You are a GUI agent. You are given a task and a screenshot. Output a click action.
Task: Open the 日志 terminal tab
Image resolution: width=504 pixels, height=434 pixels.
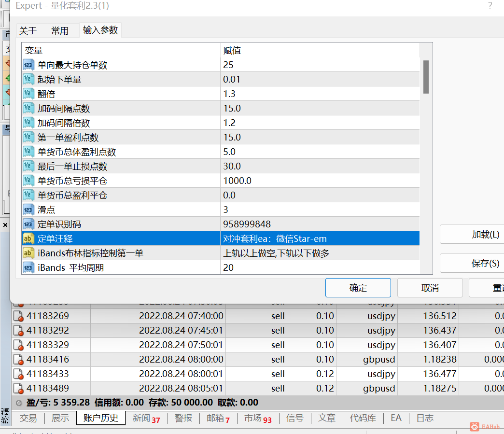425,418
